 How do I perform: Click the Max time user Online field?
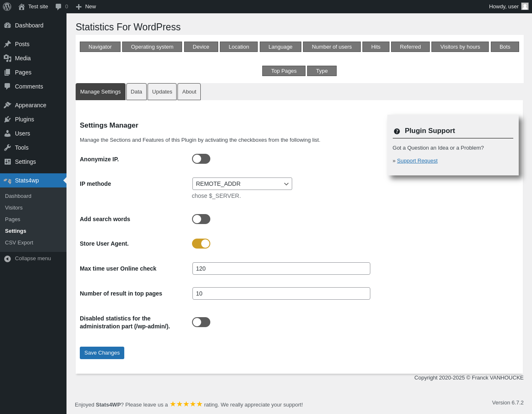[x=281, y=269]
